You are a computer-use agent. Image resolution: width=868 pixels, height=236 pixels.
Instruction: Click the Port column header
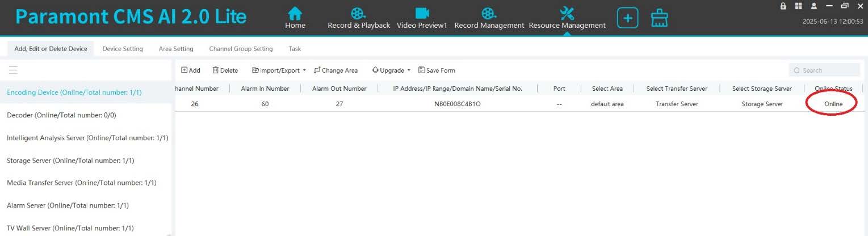559,88
